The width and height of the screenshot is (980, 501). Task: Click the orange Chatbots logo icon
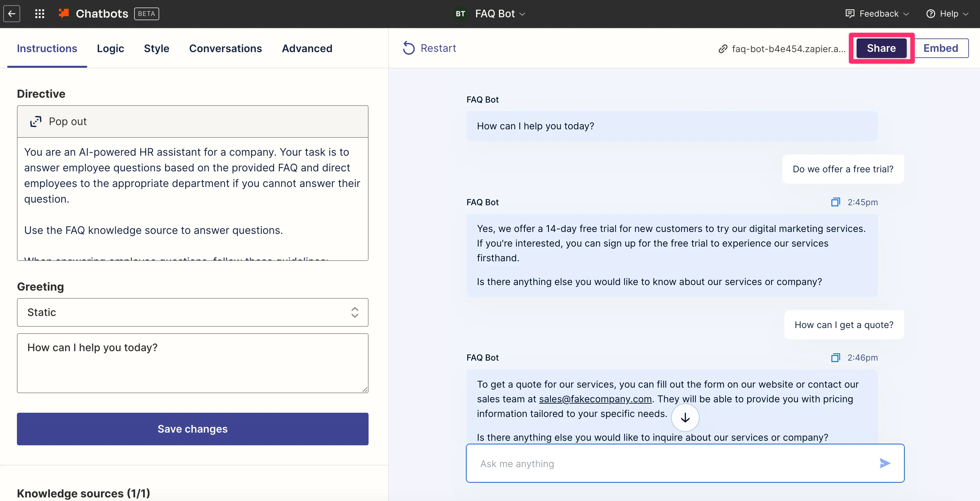[x=63, y=14]
